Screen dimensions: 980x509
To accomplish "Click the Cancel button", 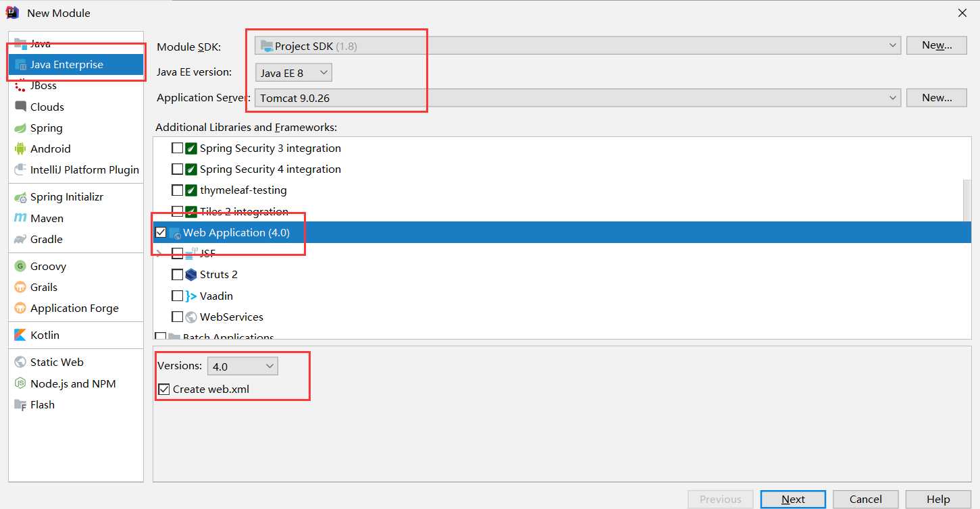I will [865, 500].
